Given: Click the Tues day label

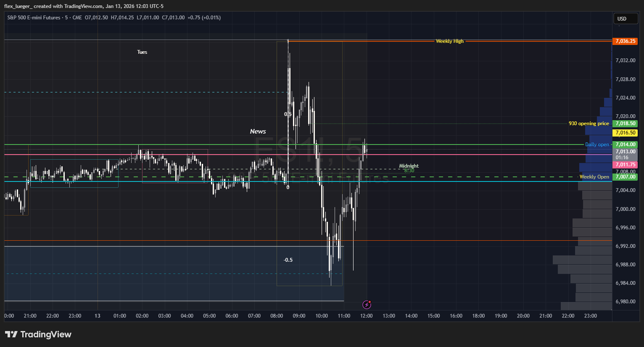Looking at the screenshot, I should 142,52.
